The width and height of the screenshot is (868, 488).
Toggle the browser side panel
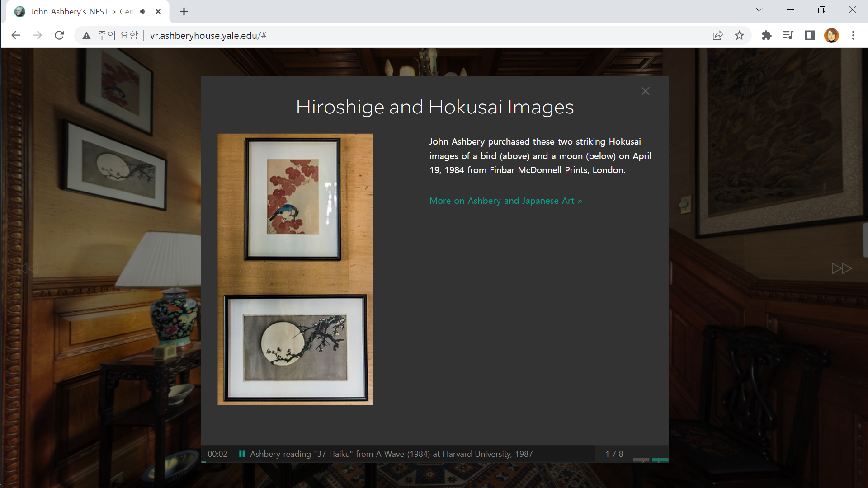click(x=810, y=35)
